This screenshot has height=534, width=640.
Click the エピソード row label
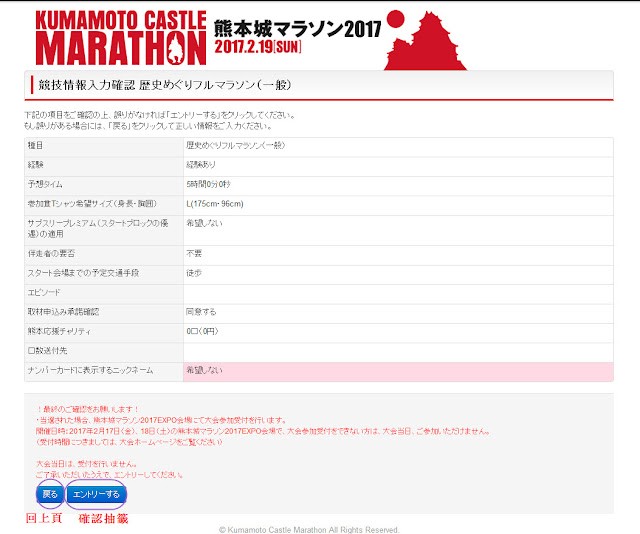pyautogui.click(x=44, y=292)
